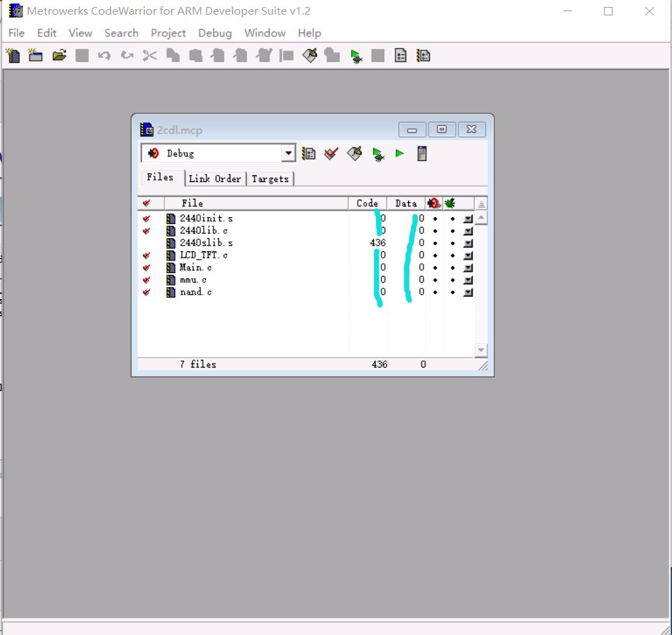
Task: Toggle the touch checkmark for Main.c
Action: pos(146,268)
